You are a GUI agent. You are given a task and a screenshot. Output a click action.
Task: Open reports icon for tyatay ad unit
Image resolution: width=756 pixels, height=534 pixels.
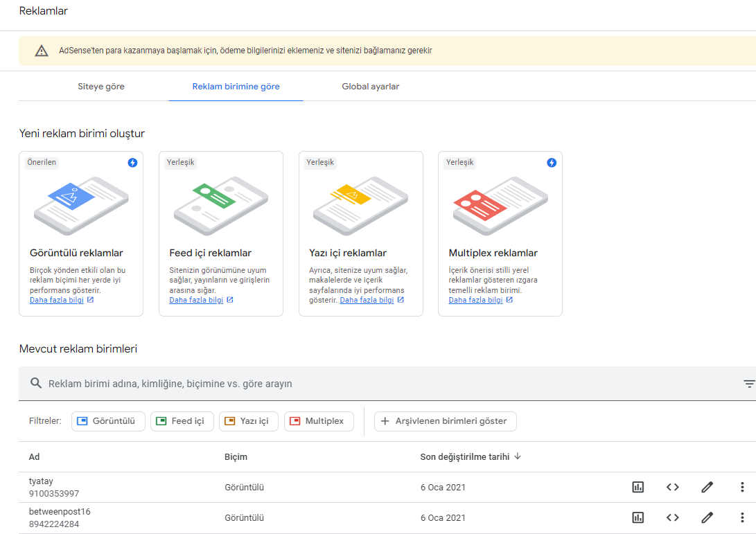pyautogui.click(x=638, y=487)
